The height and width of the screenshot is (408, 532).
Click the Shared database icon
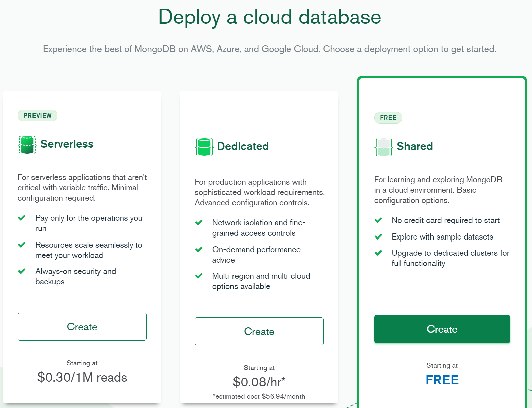tap(384, 147)
